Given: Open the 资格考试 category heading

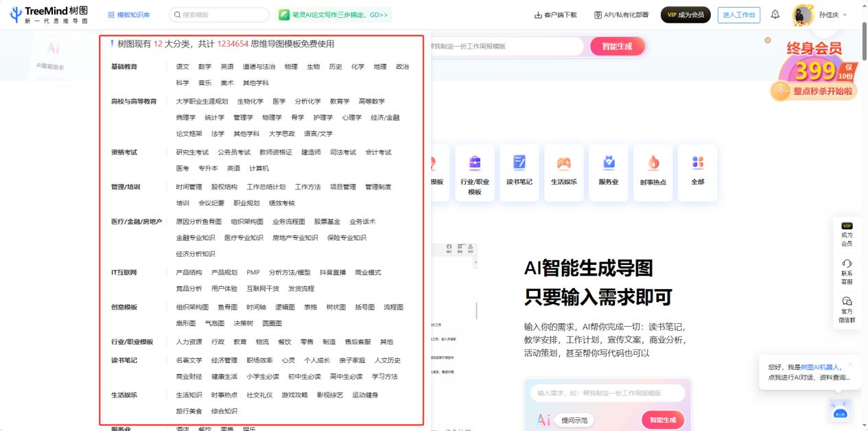Looking at the screenshot, I should [x=124, y=152].
